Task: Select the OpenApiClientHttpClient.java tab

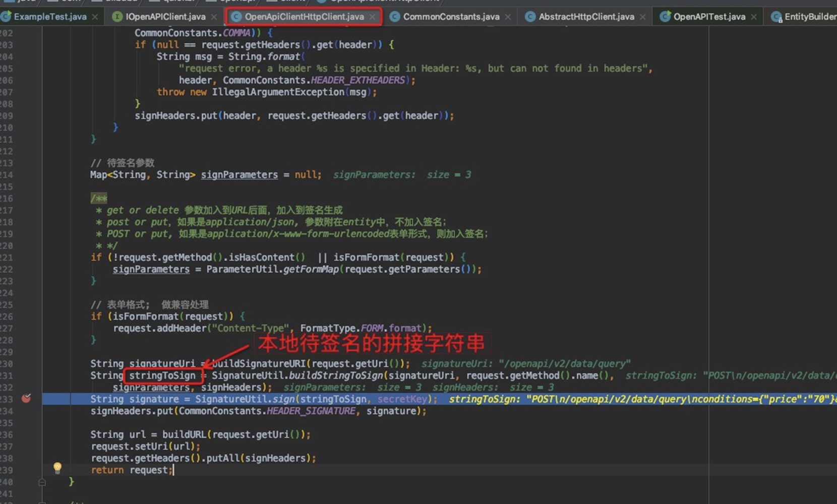Action: coord(304,17)
